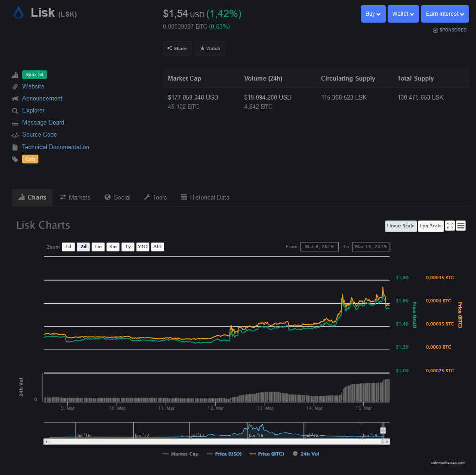The width and height of the screenshot is (476, 475).
Task: Click the SPONSORED label
Action: coord(453,30)
